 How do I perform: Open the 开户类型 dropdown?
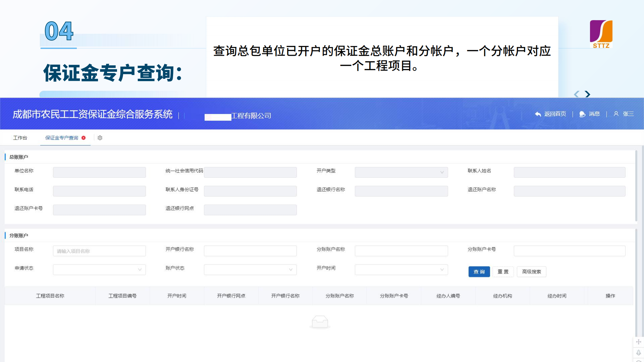(401, 172)
